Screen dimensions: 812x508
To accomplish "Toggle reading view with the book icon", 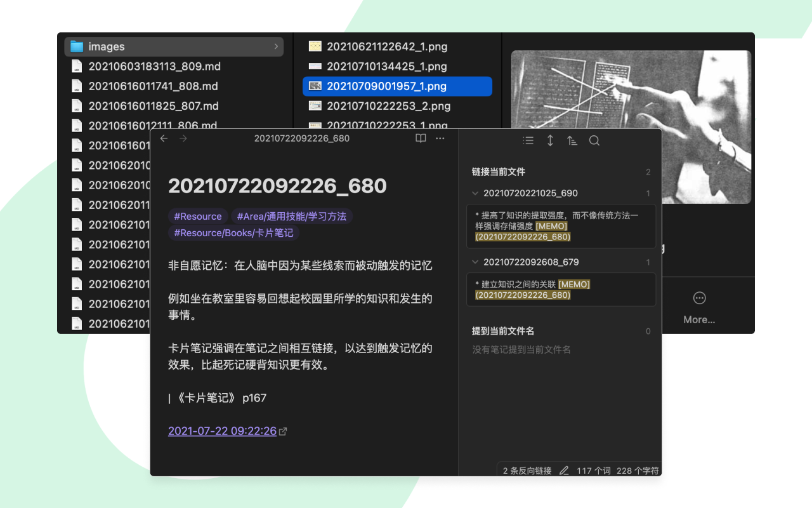I will [x=421, y=138].
